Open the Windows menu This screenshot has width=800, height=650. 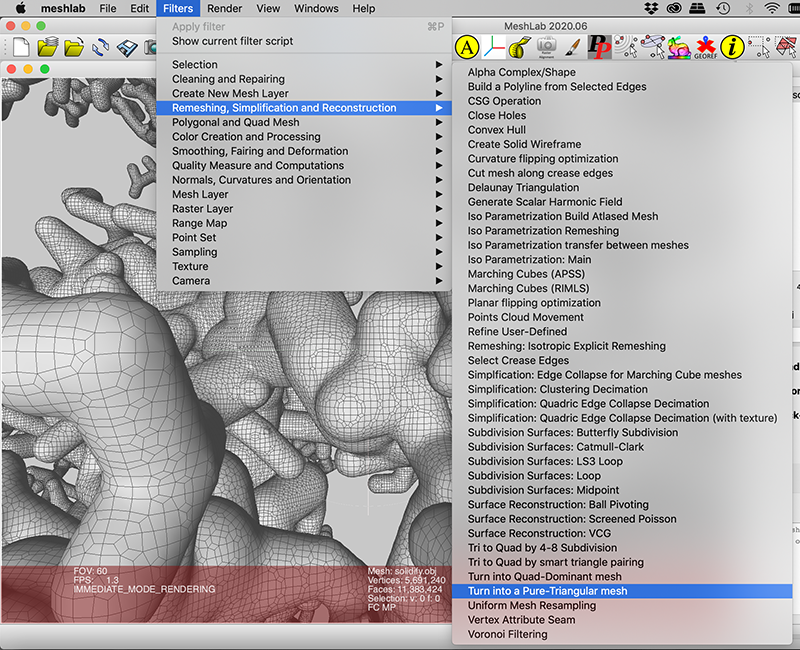click(316, 8)
